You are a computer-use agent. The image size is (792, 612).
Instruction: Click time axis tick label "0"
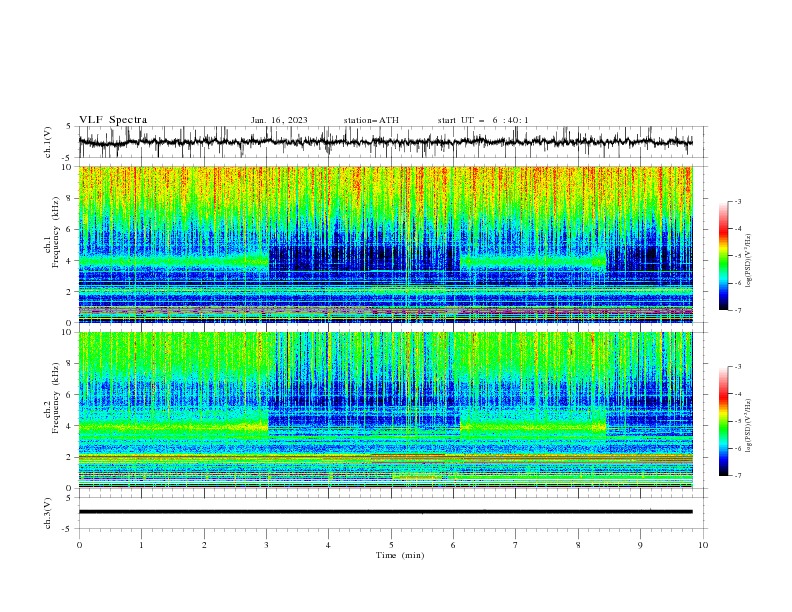point(79,545)
